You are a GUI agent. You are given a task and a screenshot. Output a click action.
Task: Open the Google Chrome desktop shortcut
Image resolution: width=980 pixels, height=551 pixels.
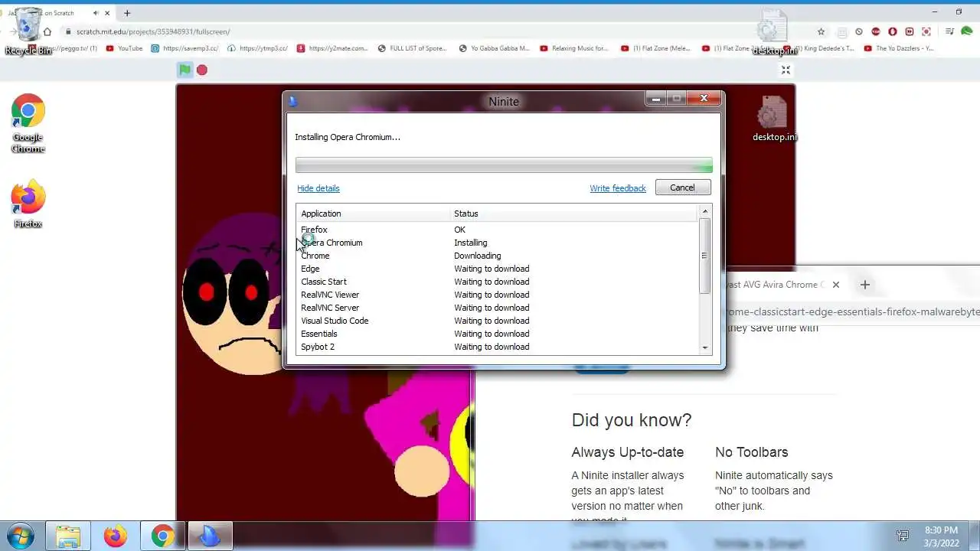pyautogui.click(x=28, y=124)
